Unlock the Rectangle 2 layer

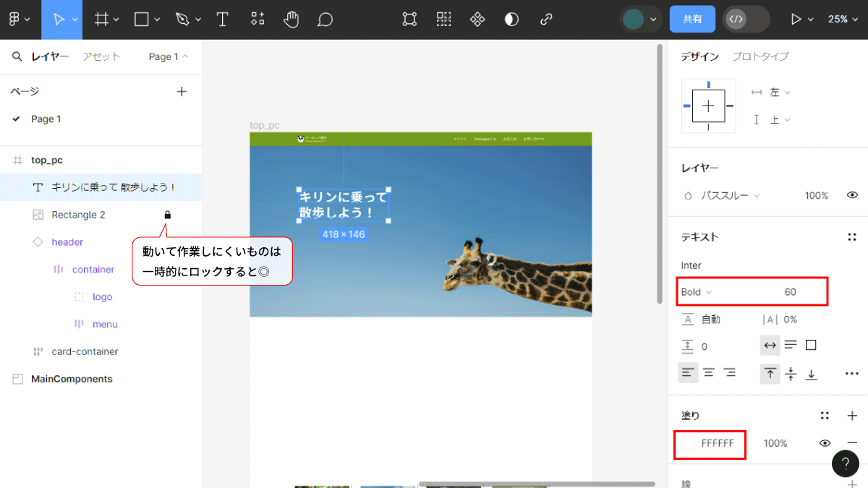click(167, 215)
